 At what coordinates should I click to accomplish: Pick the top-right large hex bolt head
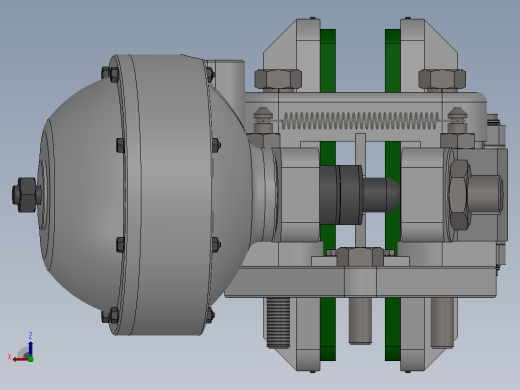pyautogui.click(x=442, y=79)
